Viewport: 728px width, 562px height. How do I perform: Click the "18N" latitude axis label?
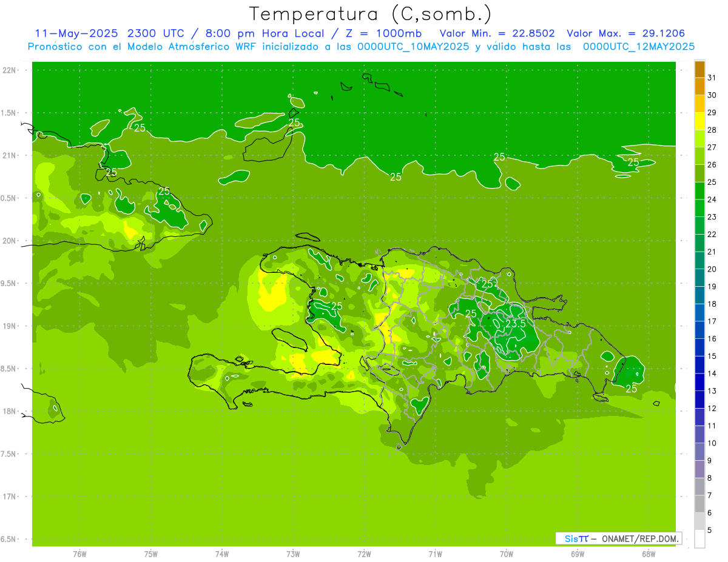coord(10,412)
